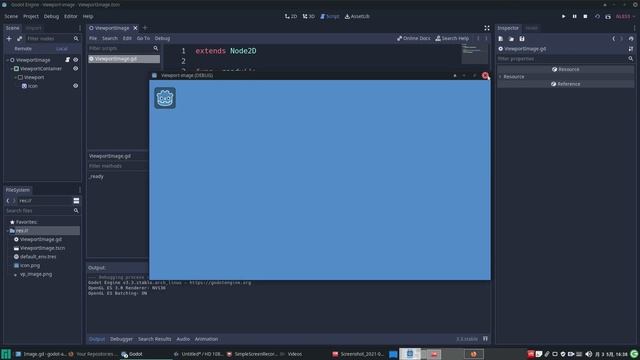
Task: Open the object history list icon
Action: point(631,38)
